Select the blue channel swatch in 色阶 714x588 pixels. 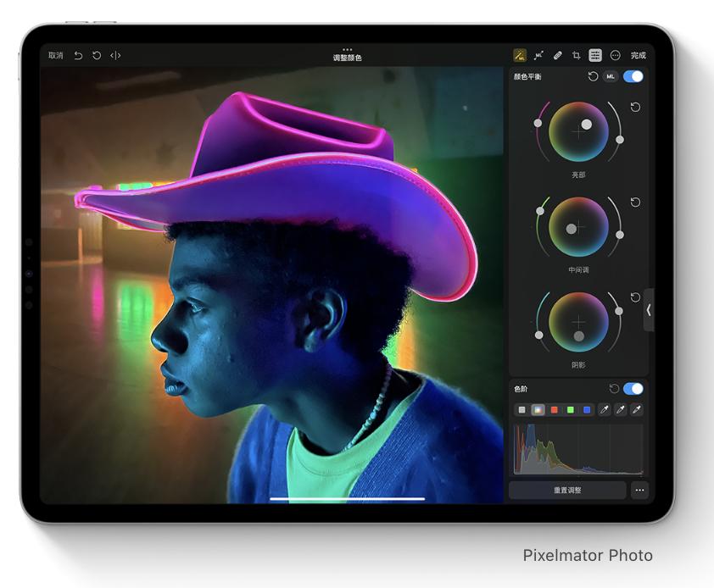[x=585, y=409]
